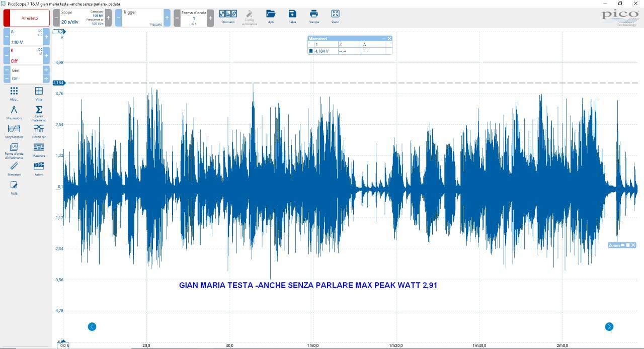Open the Trigger settings panel

[x=143, y=18]
